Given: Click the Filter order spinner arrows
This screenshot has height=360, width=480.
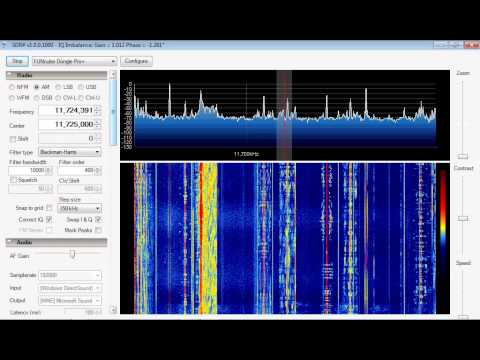Looking at the screenshot, I should coord(98,170).
